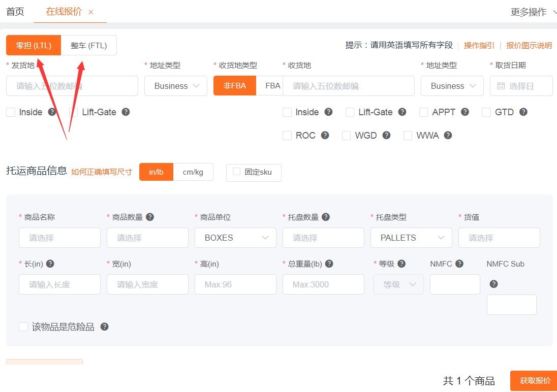Image resolution: width=557 pixels, height=392 pixels.
Task: Go to the 首页 tab
Action: [x=15, y=12]
